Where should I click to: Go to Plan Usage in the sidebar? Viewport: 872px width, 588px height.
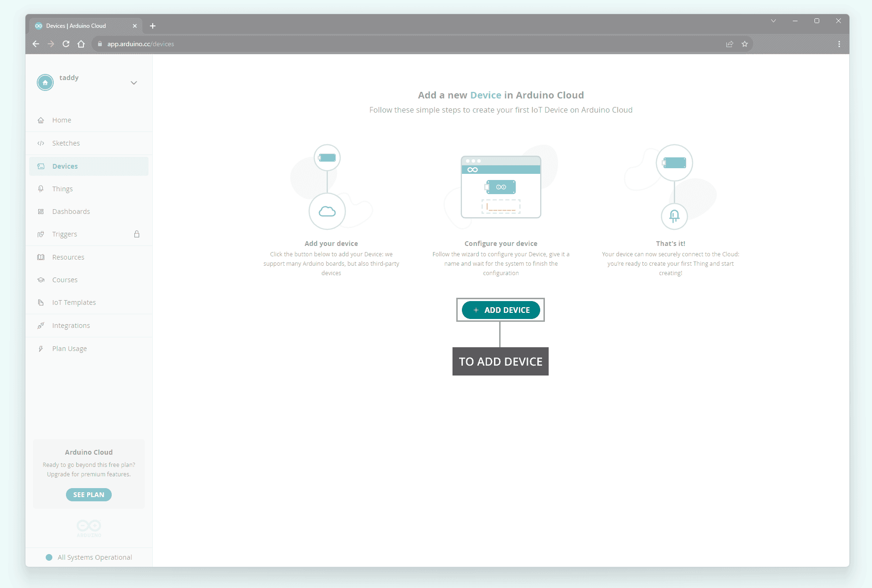click(x=69, y=349)
